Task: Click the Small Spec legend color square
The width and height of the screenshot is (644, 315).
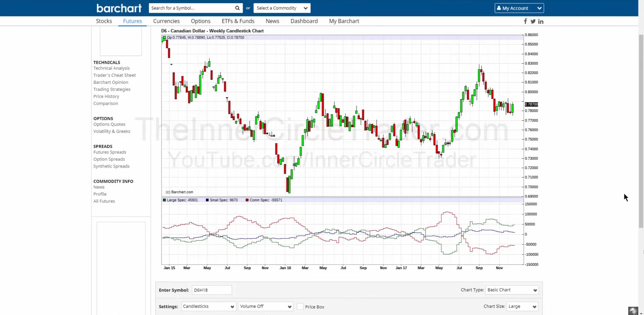Action: click(207, 200)
